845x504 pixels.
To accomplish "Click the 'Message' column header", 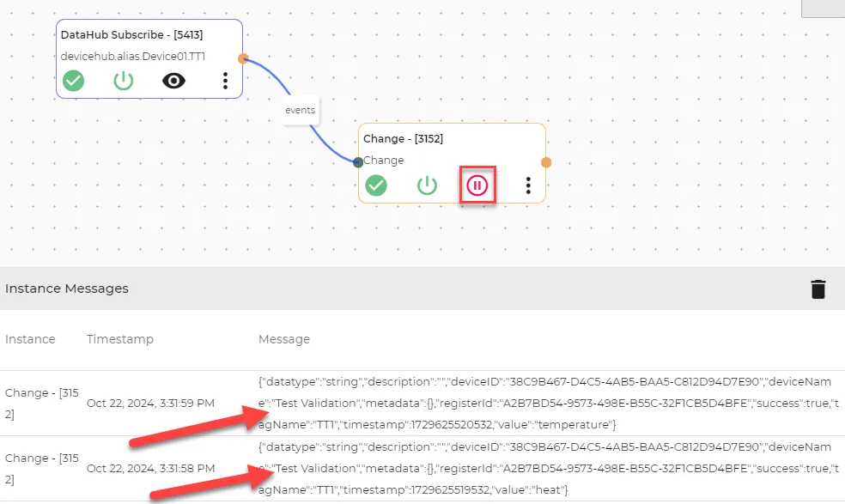I will pyautogui.click(x=284, y=339).
